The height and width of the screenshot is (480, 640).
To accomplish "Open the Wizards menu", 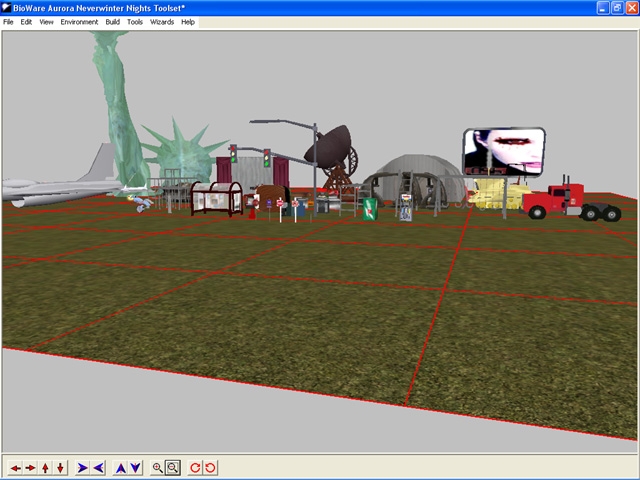I will 162,22.
